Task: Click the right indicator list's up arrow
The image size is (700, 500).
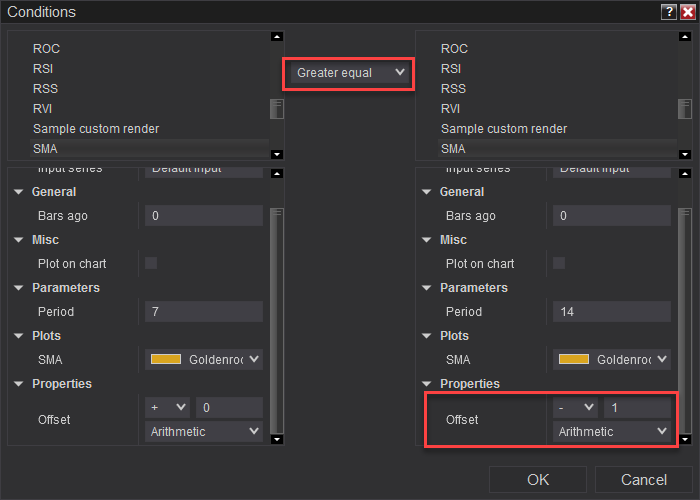Action: [x=685, y=37]
